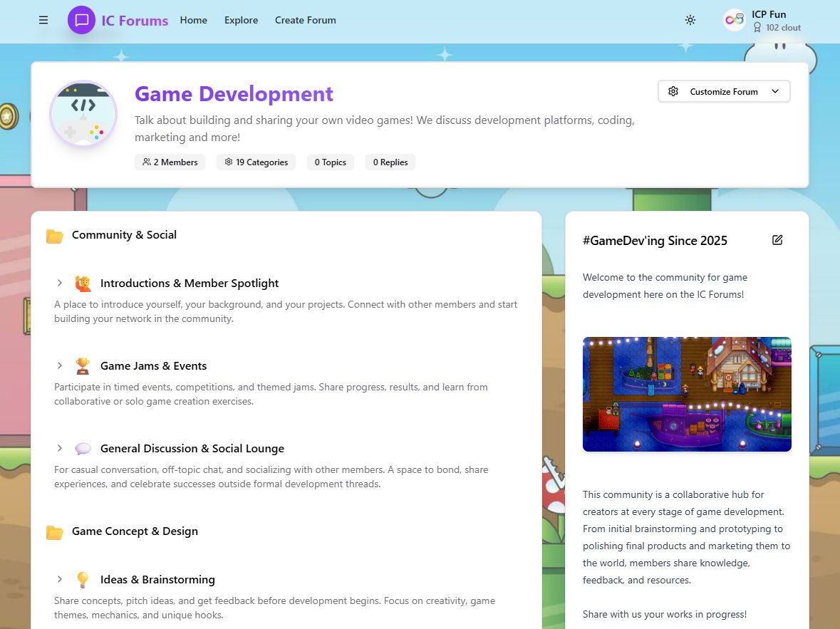This screenshot has height=629, width=840.
Task: Click the Ideas & Brainstorming lightbulb icon
Action: click(x=83, y=579)
